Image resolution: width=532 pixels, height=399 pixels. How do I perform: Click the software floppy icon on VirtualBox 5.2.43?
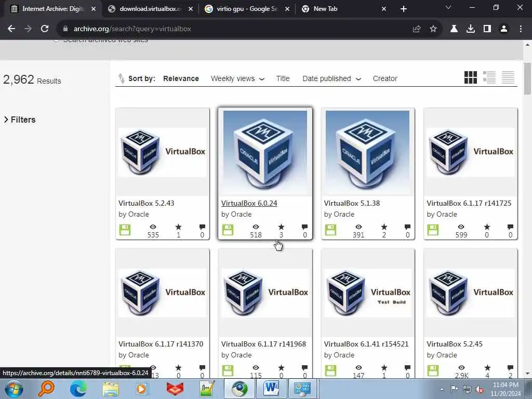[125, 230]
